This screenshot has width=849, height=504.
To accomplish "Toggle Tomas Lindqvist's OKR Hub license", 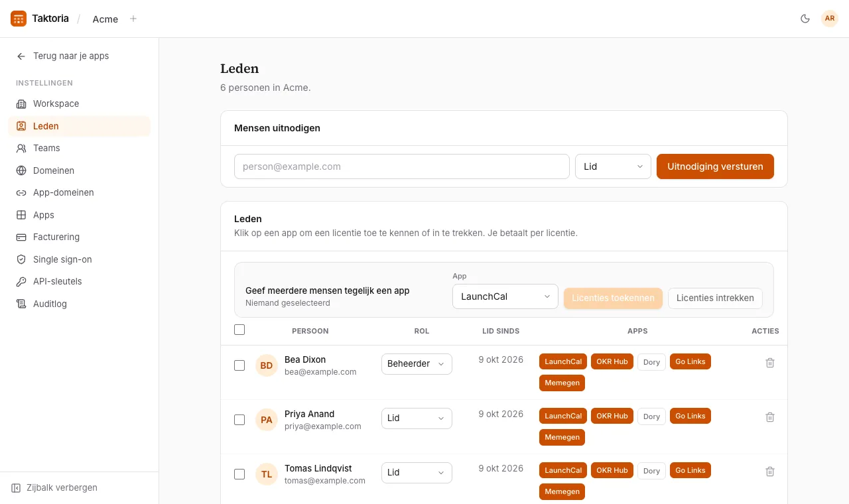I will (x=612, y=470).
